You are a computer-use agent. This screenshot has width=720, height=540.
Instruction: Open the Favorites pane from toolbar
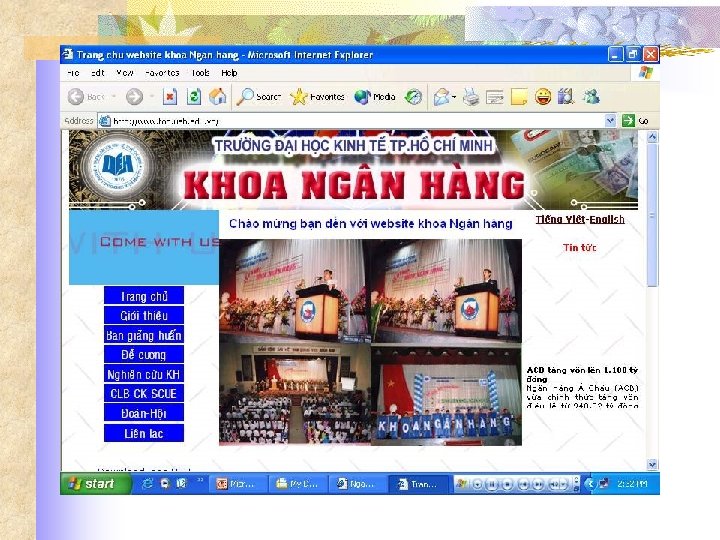(317, 97)
